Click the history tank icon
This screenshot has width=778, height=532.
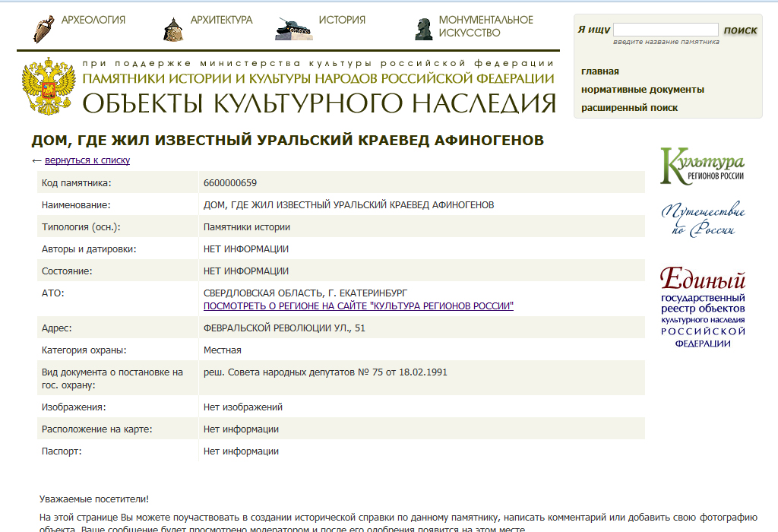point(294,28)
